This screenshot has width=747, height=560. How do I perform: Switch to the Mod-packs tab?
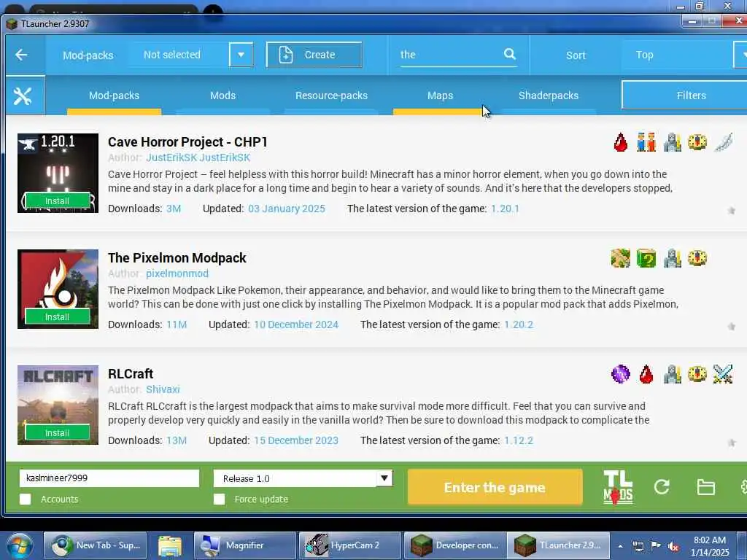pyautogui.click(x=115, y=96)
